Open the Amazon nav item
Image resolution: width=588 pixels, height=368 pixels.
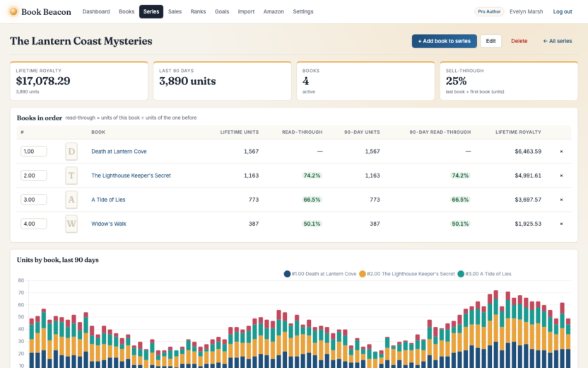pyautogui.click(x=274, y=11)
